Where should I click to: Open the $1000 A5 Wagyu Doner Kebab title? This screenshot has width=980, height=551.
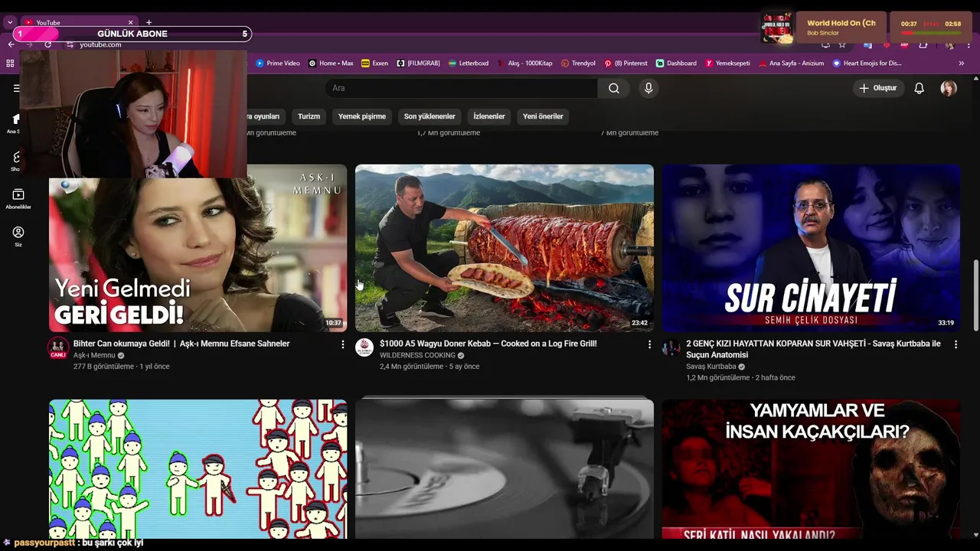tap(488, 344)
